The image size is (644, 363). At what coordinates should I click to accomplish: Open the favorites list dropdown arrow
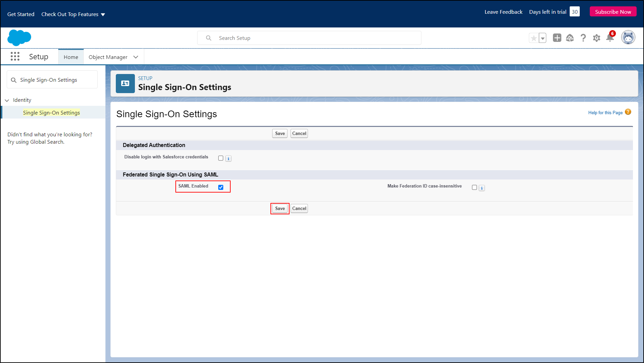click(542, 38)
